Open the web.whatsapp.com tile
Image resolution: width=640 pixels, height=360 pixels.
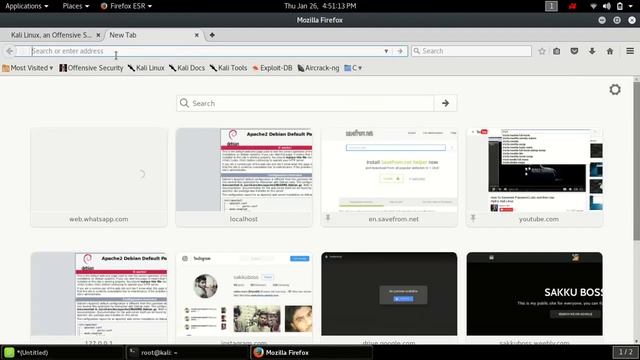[x=99, y=177]
